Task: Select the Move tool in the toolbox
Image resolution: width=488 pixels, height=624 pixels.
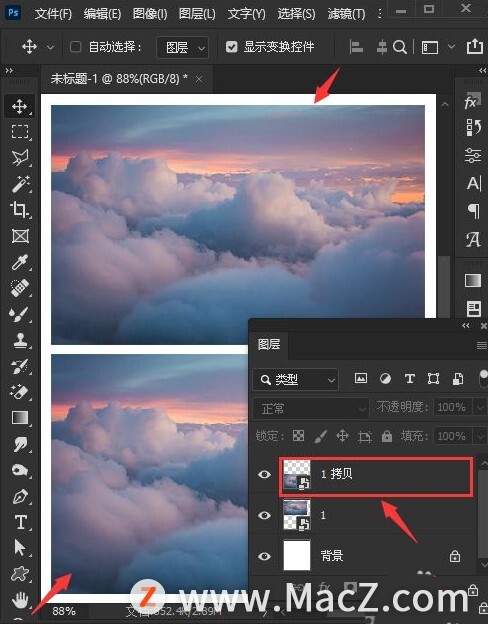Action: pos(20,106)
